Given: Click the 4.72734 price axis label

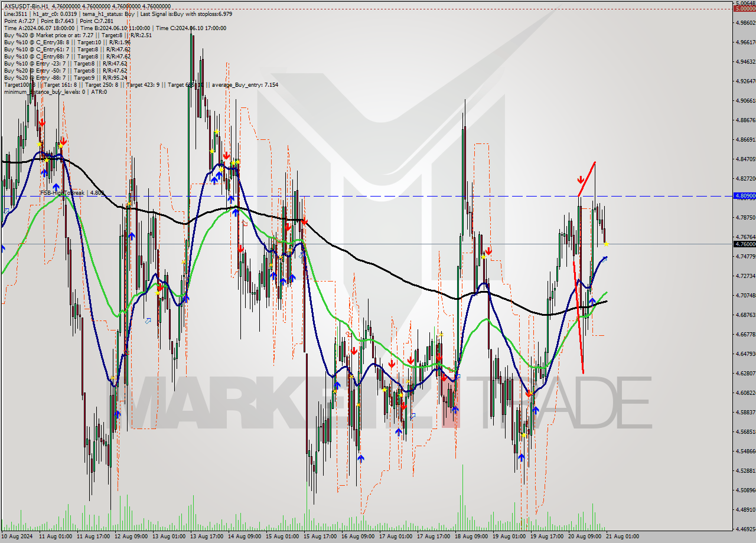Looking at the screenshot, I should [x=745, y=276].
